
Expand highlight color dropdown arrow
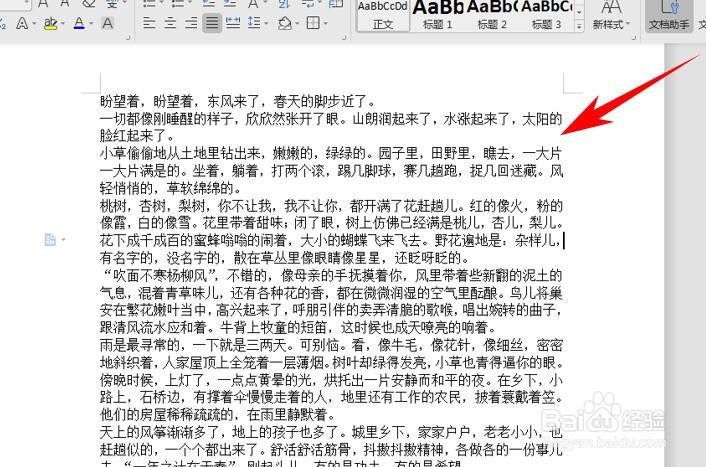(x=63, y=24)
